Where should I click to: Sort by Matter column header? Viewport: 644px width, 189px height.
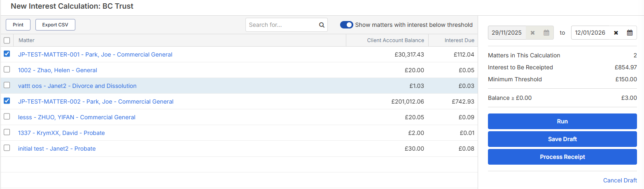(x=27, y=40)
